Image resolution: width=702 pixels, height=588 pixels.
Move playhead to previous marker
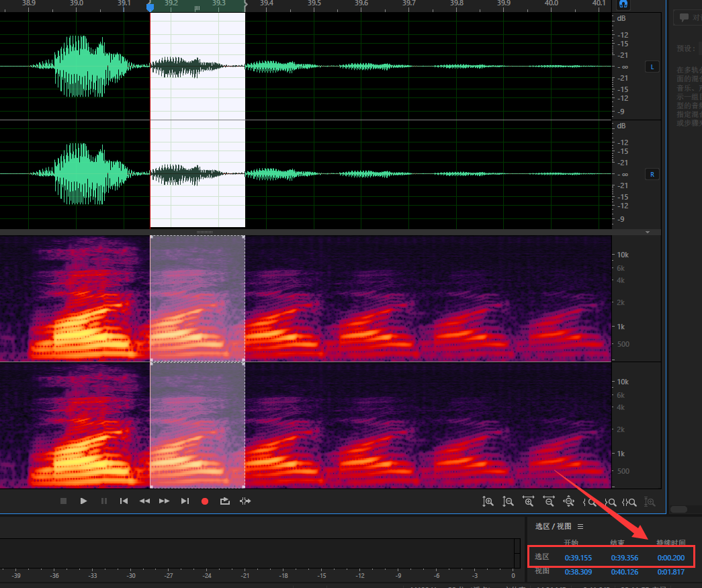124,501
